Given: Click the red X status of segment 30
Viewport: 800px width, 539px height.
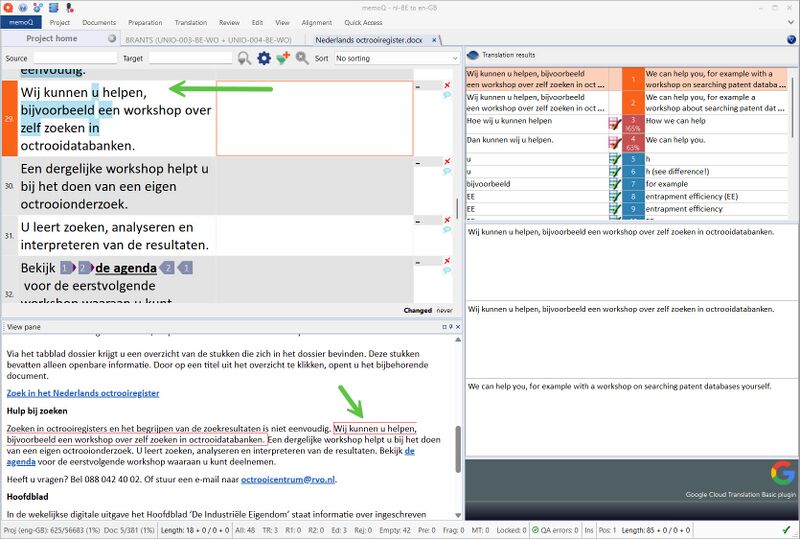Looking at the screenshot, I should [447, 161].
